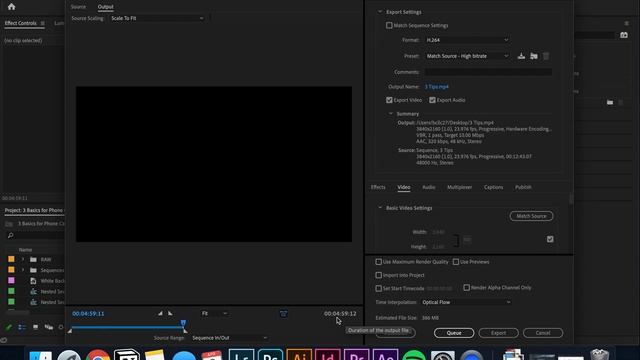Save the current export preset icon
Image resolution: width=640 pixels, height=360 pixels.
(521, 56)
